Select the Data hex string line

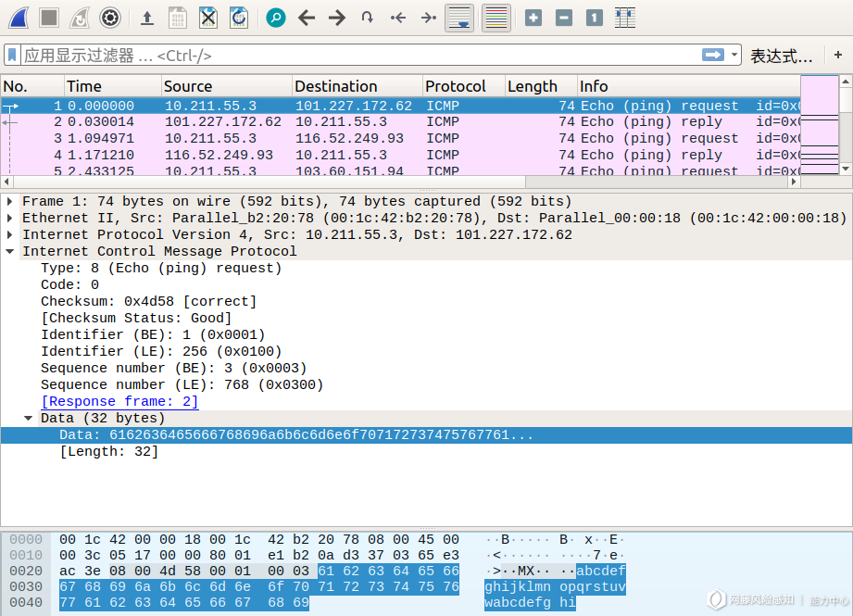426,434
